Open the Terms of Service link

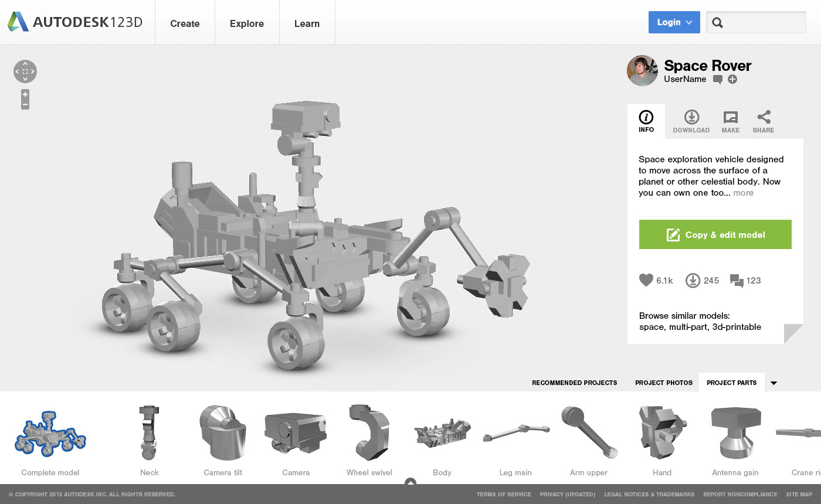504,495
